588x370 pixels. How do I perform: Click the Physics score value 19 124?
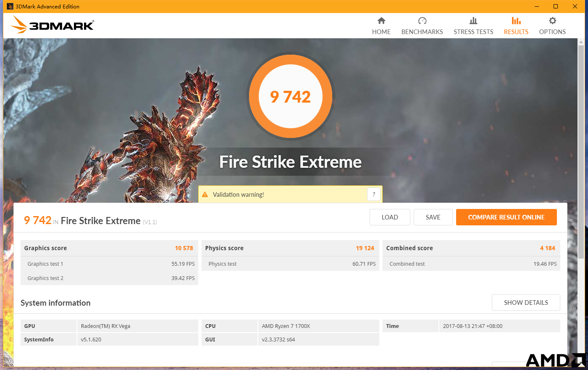(365, 248)
